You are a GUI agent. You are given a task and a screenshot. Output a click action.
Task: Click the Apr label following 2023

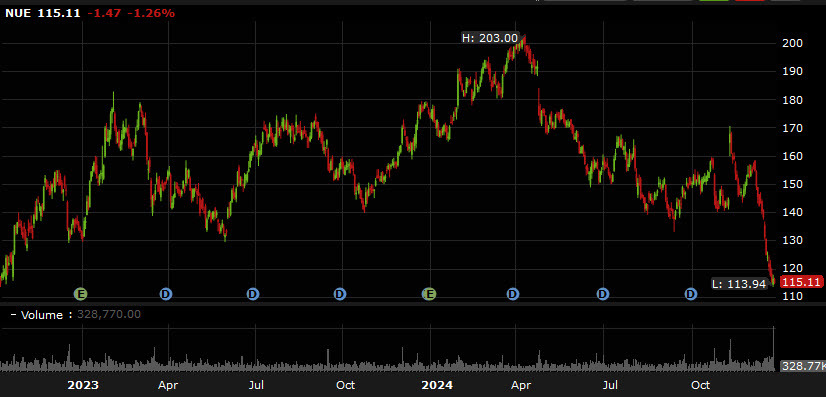pos(168,385)
